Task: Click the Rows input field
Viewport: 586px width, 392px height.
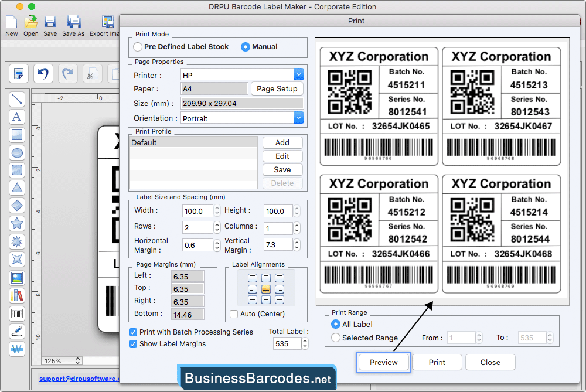Action: pyautogui.click(x=197, y=227)
